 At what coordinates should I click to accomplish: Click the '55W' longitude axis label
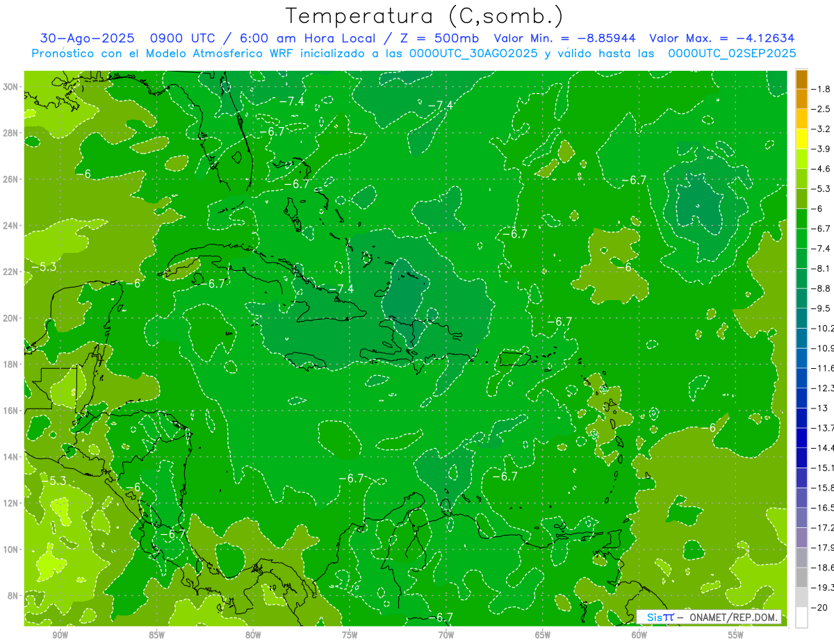click(x=736, y=635)
